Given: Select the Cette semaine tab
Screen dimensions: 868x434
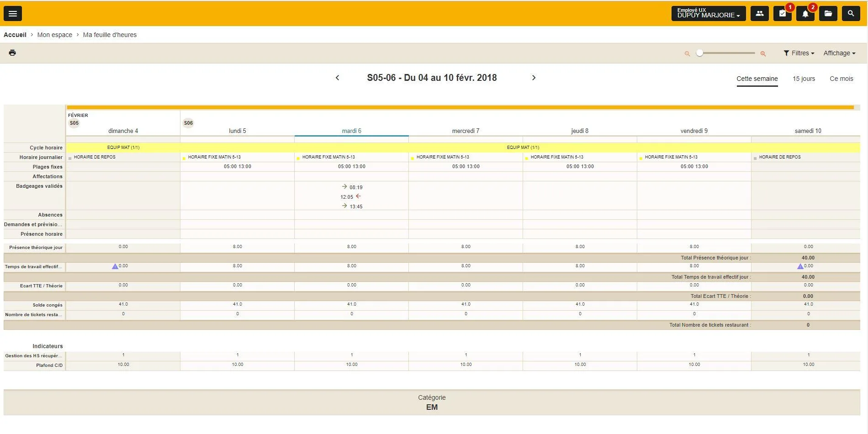Looking at the screenshot, I should [757, 79].
